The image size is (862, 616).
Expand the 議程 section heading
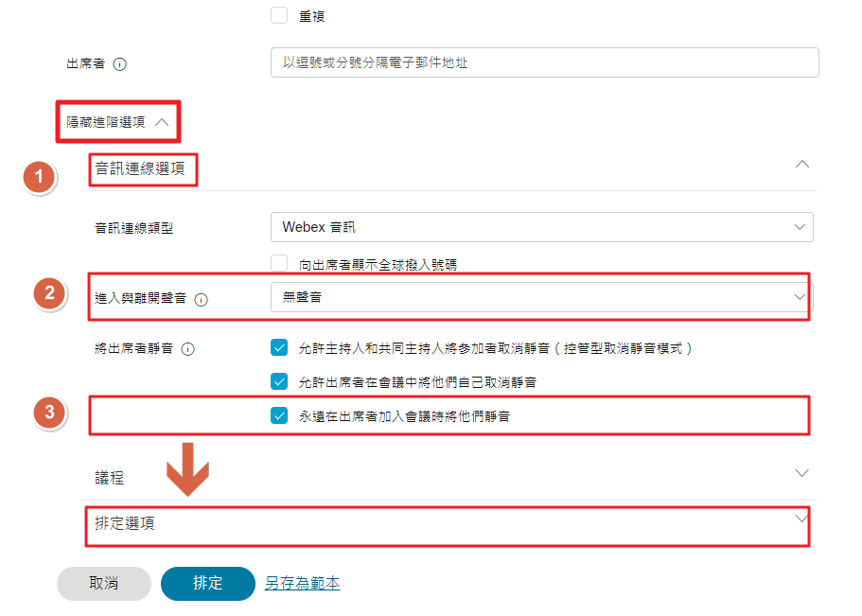click(110, 478)
